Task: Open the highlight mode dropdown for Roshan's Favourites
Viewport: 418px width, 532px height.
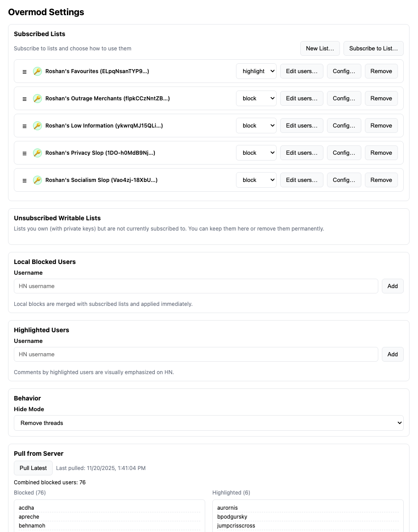Action: [256, 71]
